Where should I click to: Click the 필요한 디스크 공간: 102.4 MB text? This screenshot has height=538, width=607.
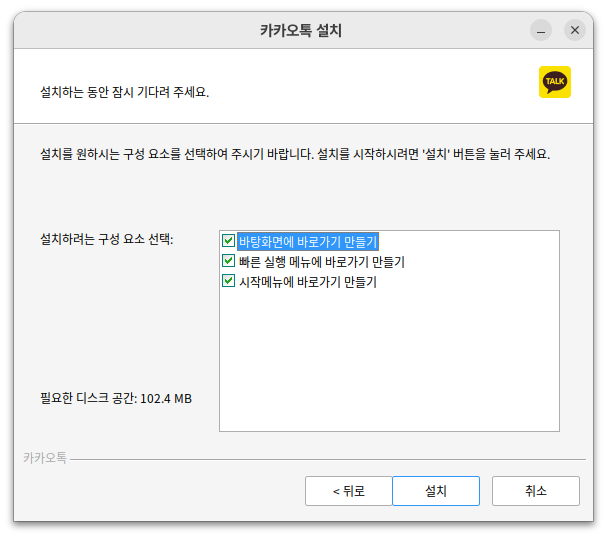point(116,398)
